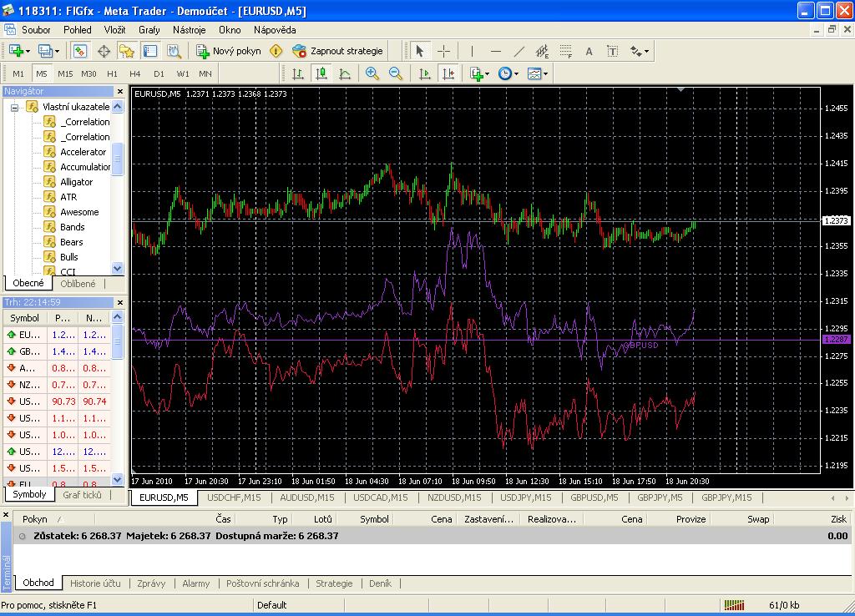The image size is (855, 616).
Task: Select the Awesome indicator
Action: pos(79,212)
